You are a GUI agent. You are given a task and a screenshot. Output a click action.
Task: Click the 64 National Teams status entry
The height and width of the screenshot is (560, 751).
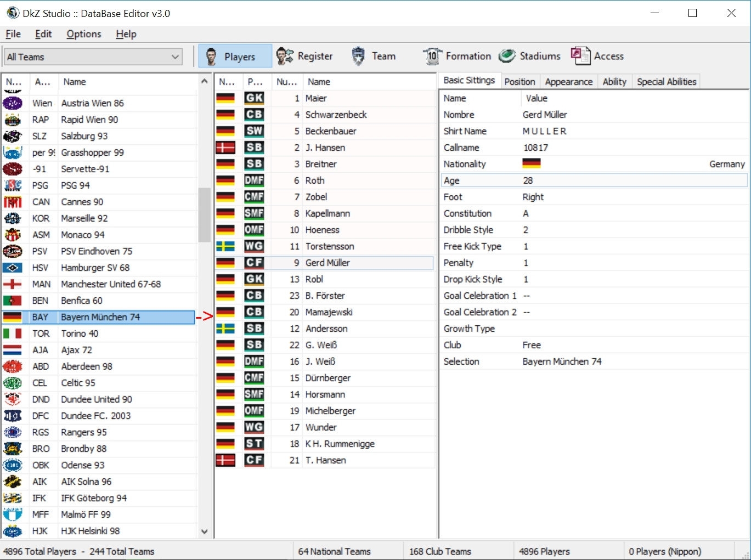(x=335, y=551)
